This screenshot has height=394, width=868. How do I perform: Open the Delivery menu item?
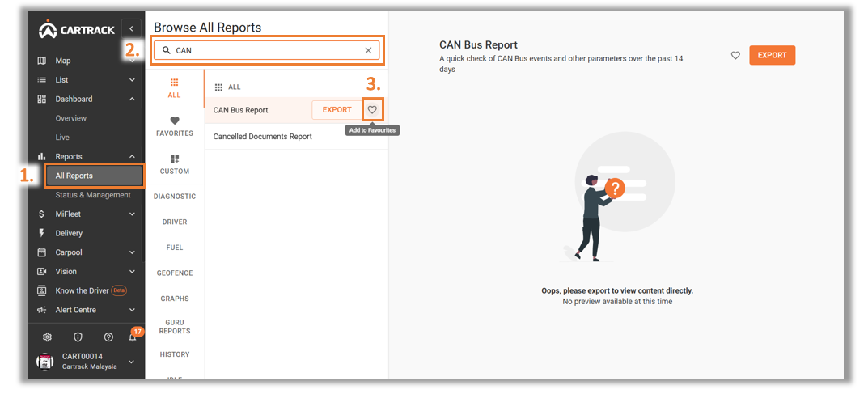[x=69, y=234]
